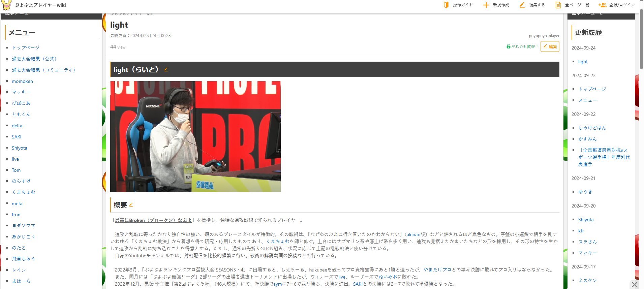Viewport: 644px width, 289px height.
Task: Open ねいみお link in article
Action: pyautogui.click(x=388, y=277)
